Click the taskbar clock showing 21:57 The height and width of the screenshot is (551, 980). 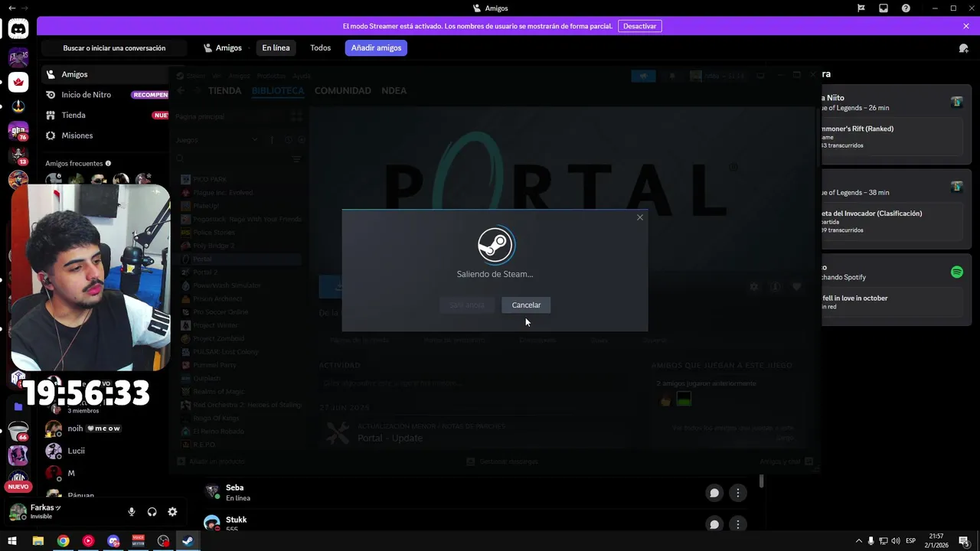[x=936, y=541]
